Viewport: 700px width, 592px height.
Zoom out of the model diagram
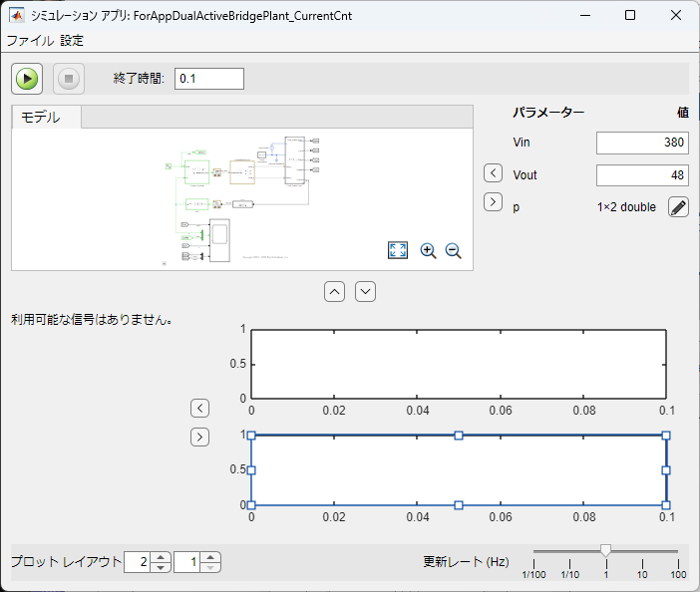point(453,251)
